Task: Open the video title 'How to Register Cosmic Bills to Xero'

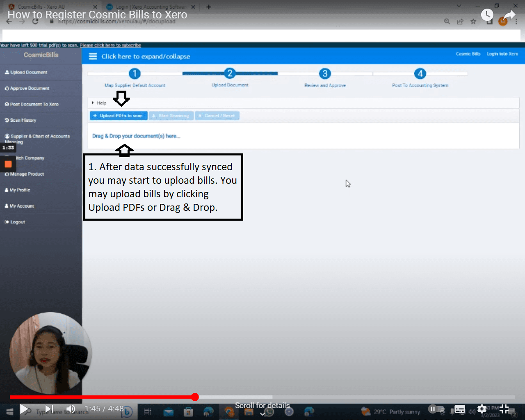Action: pyautogui.click(x=97, y=14)
